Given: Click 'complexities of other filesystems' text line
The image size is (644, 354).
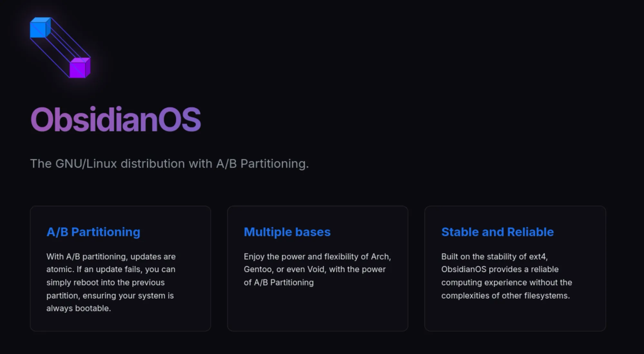Looking at the screenshot, I should (x=505, y=295).
